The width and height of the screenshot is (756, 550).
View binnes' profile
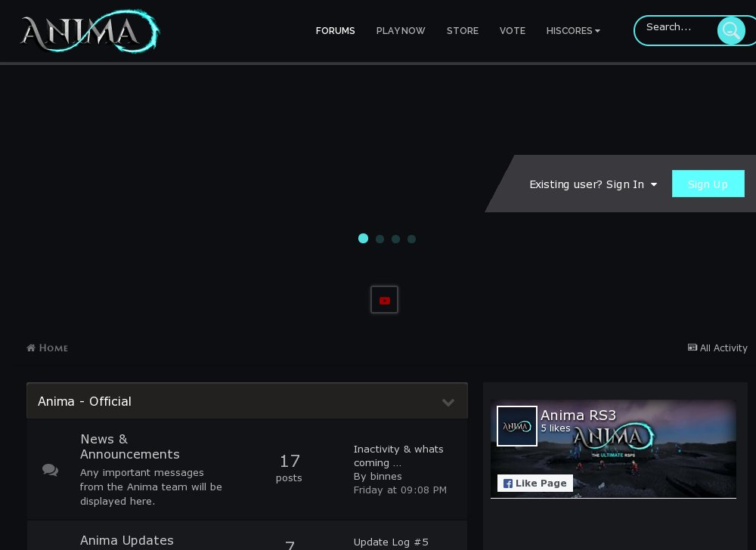[384, 476]
